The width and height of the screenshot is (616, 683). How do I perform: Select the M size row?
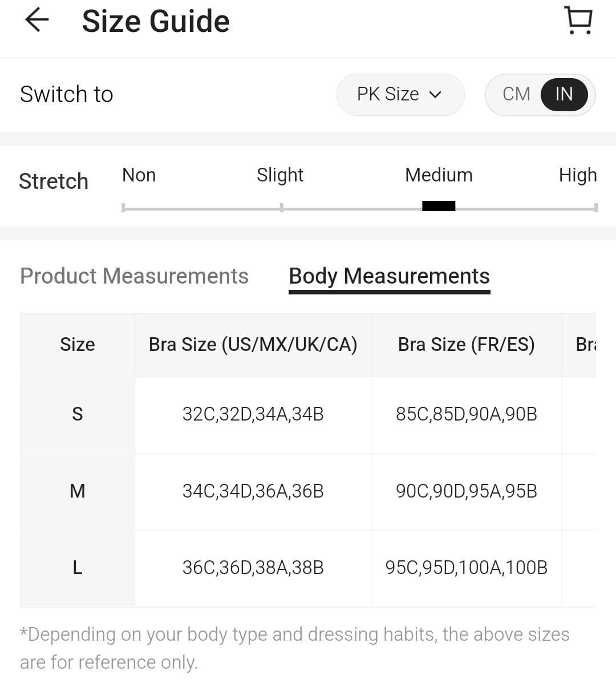pyautogui.click(x=78, y=491)
